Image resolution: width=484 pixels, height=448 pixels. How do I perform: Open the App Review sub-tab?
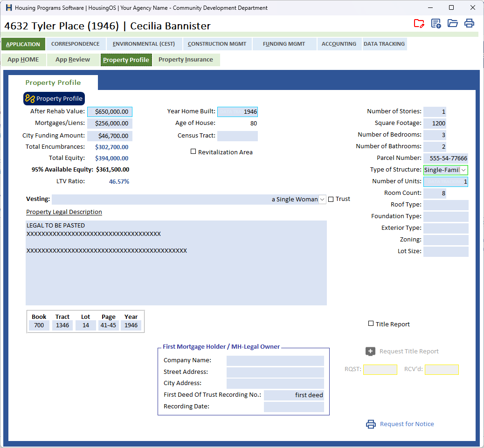pyautogui.click(x=73, y=60)
